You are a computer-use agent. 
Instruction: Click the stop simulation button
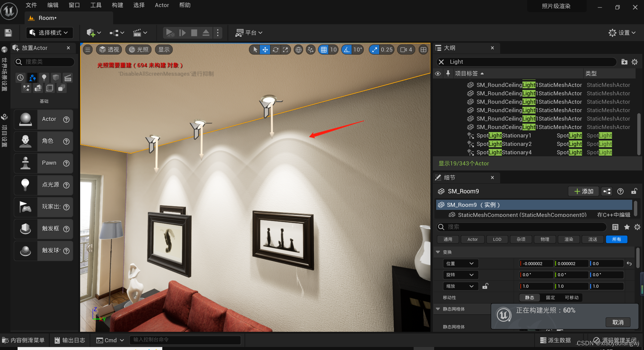coord(194,33)
